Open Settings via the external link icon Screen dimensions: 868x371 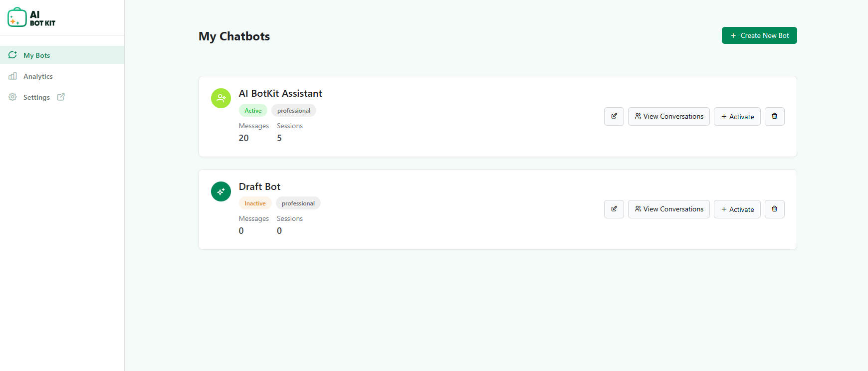(x=61, y=97)
